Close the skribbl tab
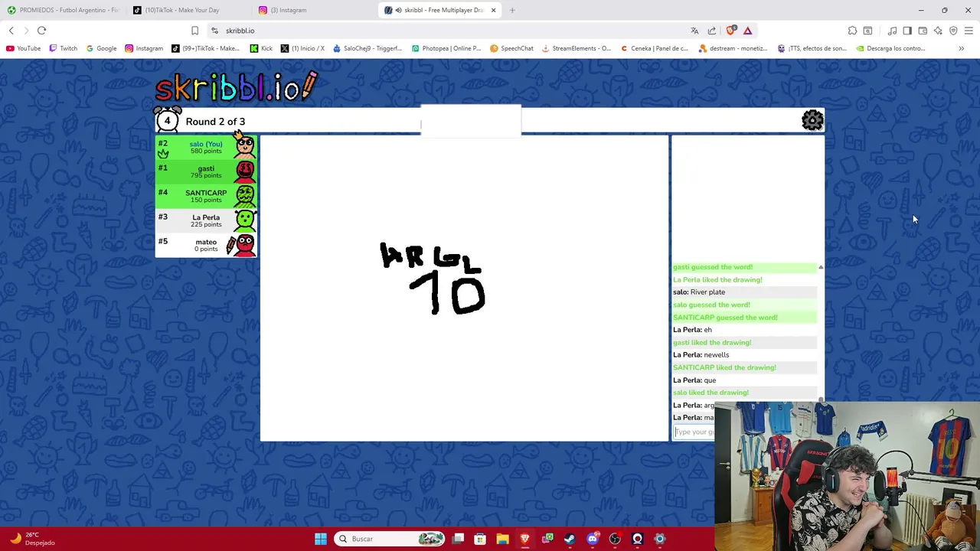 click(493, 10)
